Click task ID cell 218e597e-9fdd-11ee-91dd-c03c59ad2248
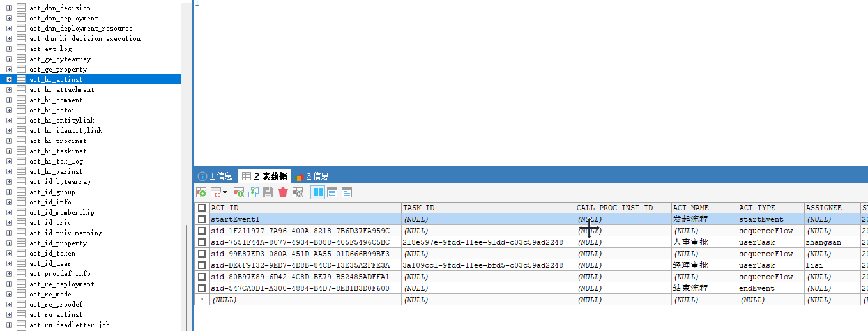Screen dimensions: 868x331 point(488,242)
